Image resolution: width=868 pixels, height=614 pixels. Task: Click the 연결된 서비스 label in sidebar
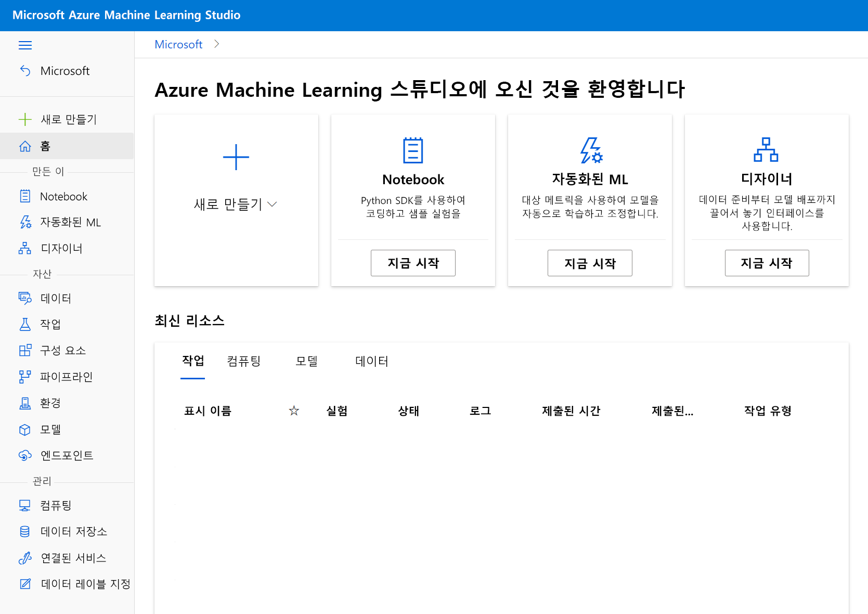73,558
